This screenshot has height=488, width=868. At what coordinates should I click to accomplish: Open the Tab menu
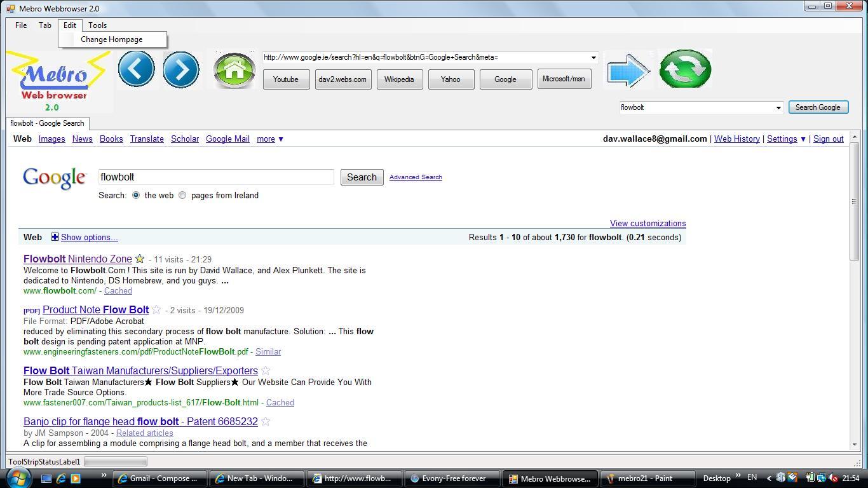pos(45,25)
